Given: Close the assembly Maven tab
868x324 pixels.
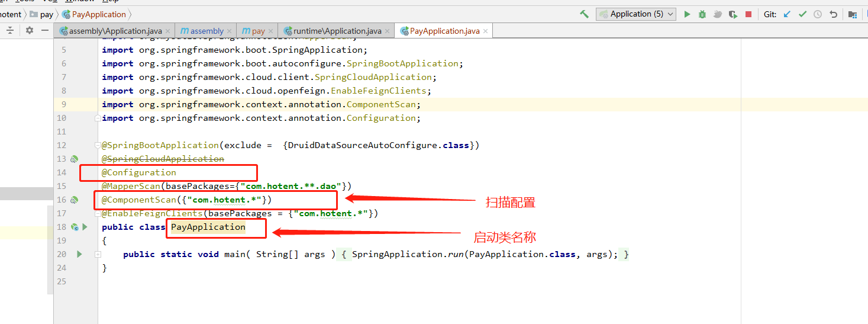Looking at the screenshot, I should point(230,31).
